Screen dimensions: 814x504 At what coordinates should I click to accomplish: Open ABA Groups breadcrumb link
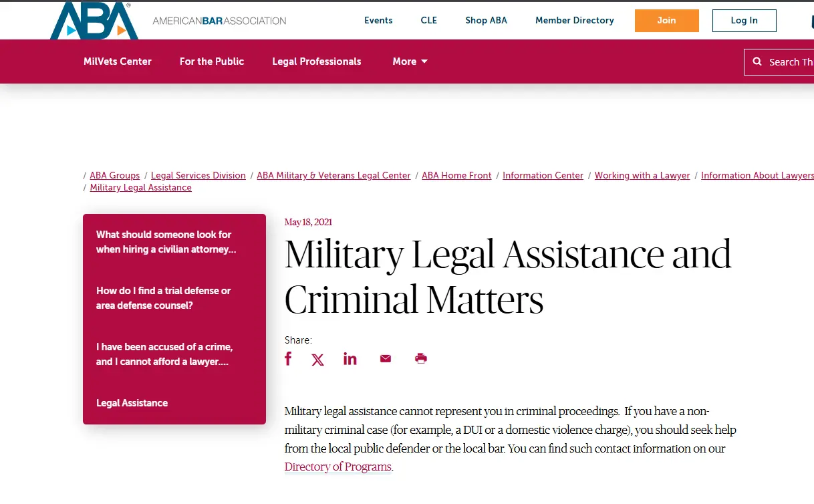(x=115, y=175)
